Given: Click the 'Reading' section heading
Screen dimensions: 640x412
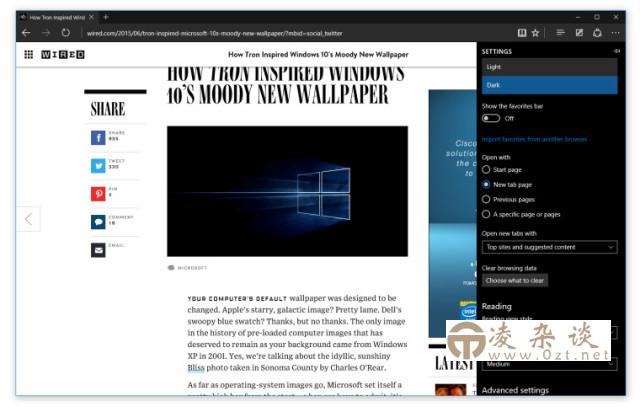Looking at the screenshot, I should 496,306.
